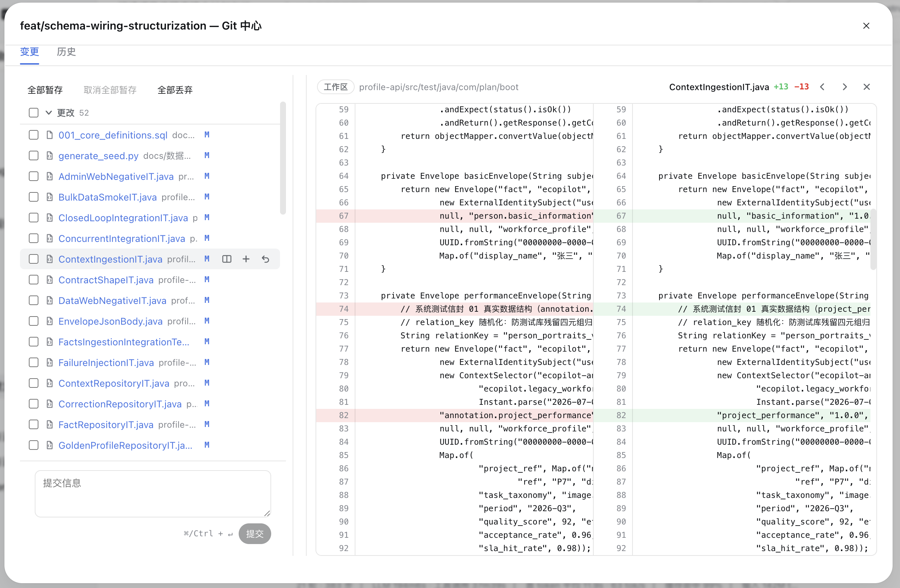Image resolution: width=900 pixels, height=588 pixels.
Task: Click file icon of FactsIngestionIntegrationTest
Action: click(x=50, y=342)
